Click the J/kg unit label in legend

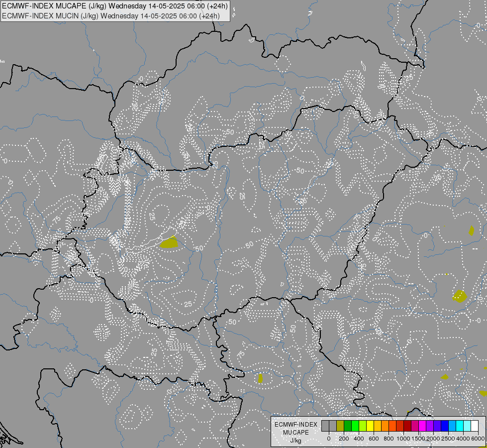click(x=296, y=441)
